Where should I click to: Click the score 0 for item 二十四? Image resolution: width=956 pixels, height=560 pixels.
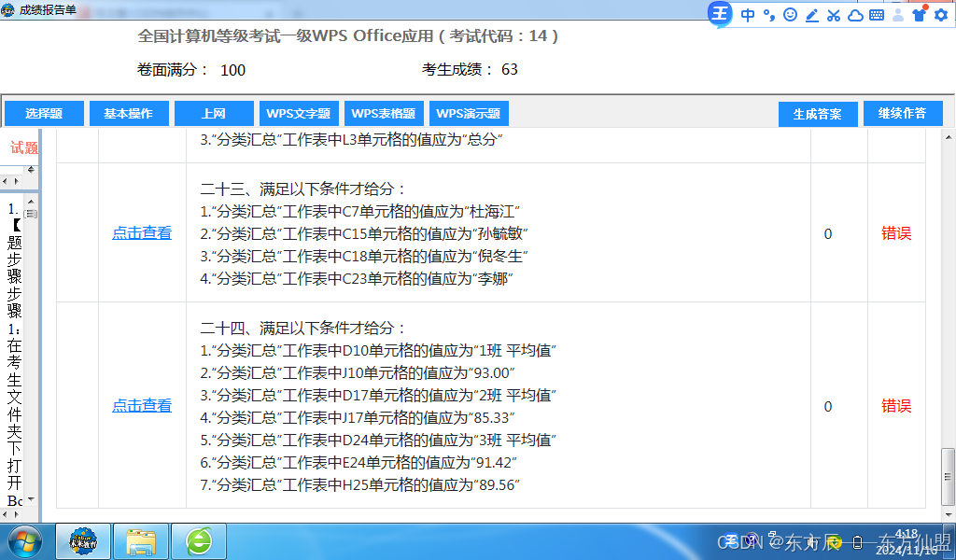pyautogui.click(x=828, y=406)
